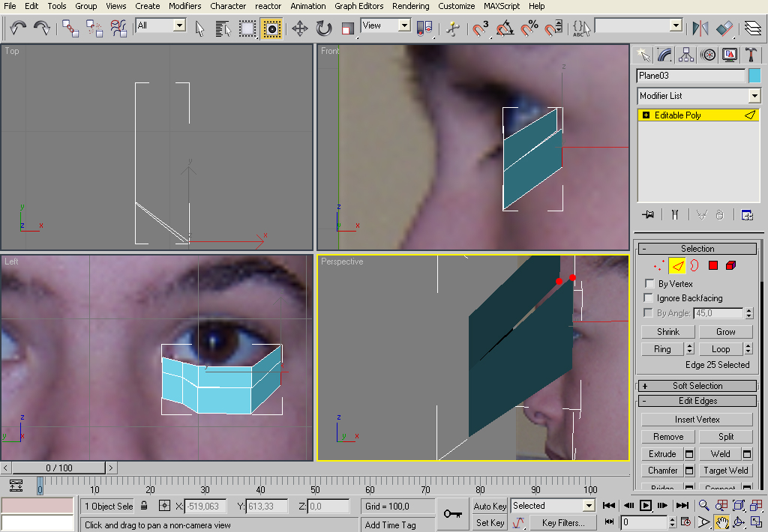Screen dimensions: 768x532
Task: Click the time slider 0 / 100
Action: point(58,468)
